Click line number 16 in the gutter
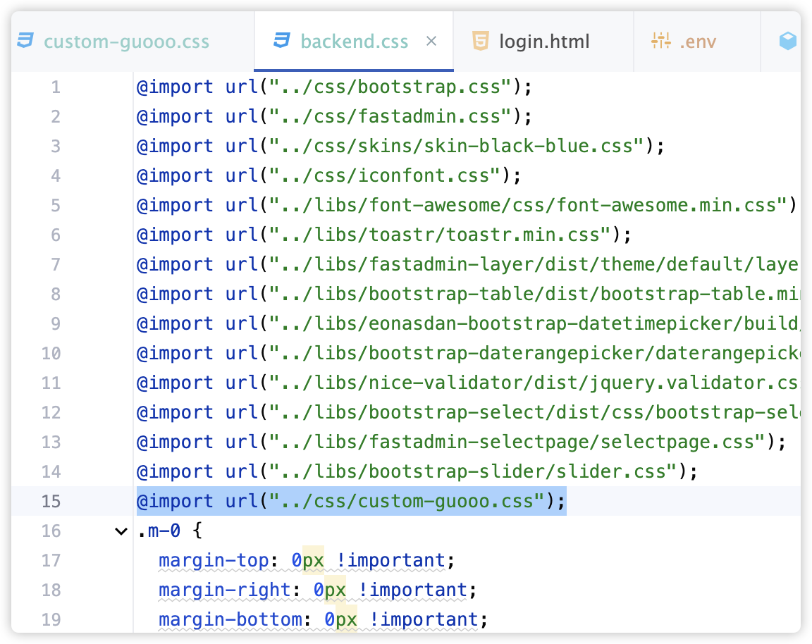This screenshot has width=812, height=644. [51, 531]
